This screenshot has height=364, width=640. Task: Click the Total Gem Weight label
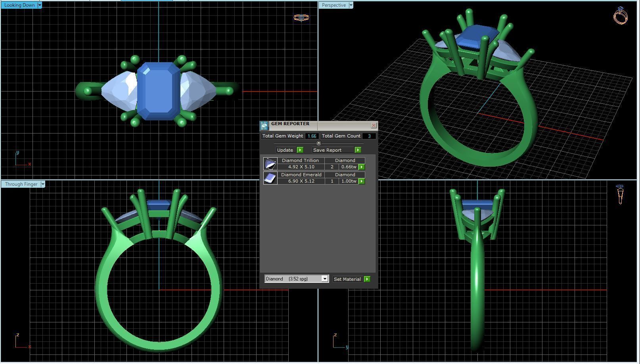point(283,136)
